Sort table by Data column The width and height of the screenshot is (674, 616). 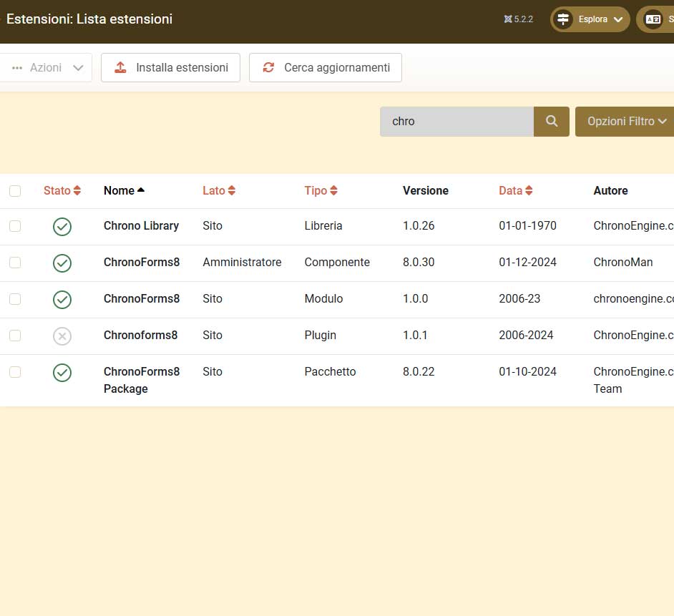pyautogui.click(x=517, y=191)
